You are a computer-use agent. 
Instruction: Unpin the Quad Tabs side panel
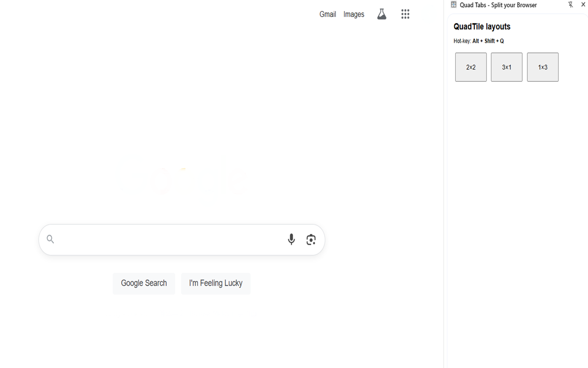(571, 5)
